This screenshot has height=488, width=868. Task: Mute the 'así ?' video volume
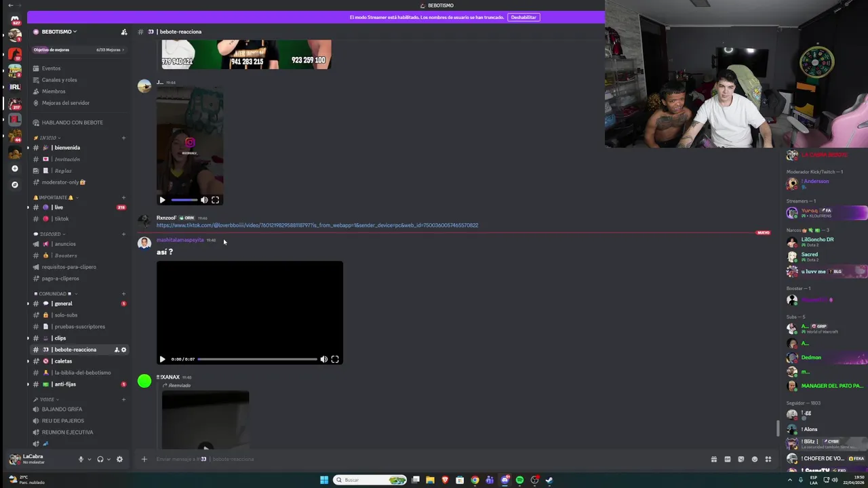(323, 359)
